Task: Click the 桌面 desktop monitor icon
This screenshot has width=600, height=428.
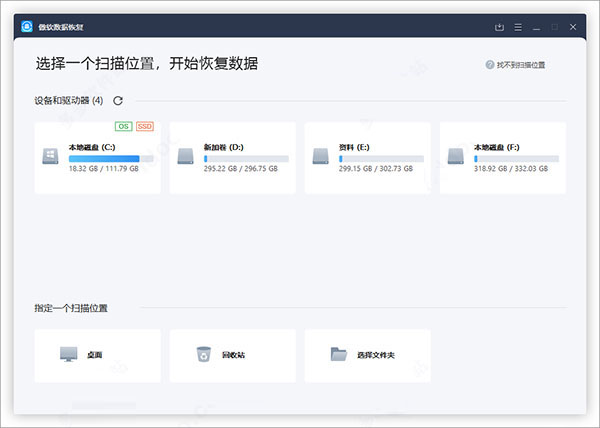Action: coord(68,354)
